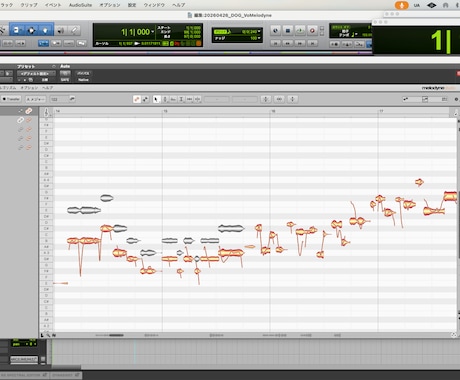Click the Melodyne vertical zoom arrows icon
460x380 pixels.
pos(292,99)
